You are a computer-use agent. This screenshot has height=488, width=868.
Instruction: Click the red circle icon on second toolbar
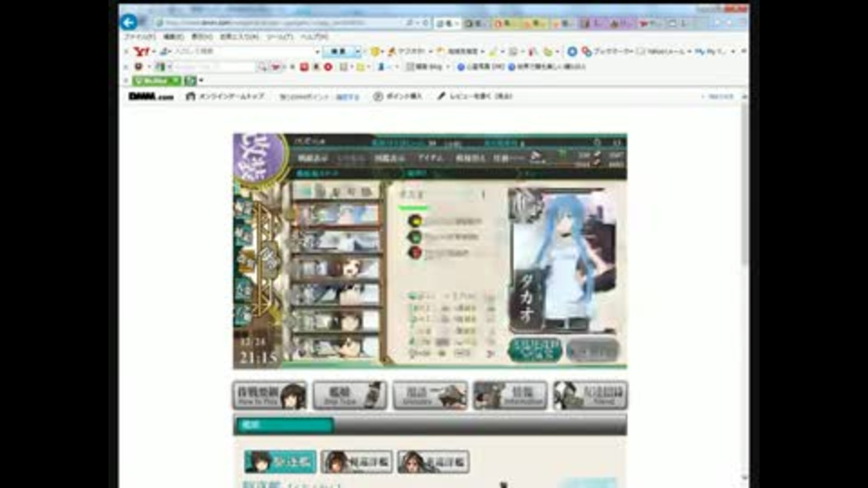click(x=328, y=67)
